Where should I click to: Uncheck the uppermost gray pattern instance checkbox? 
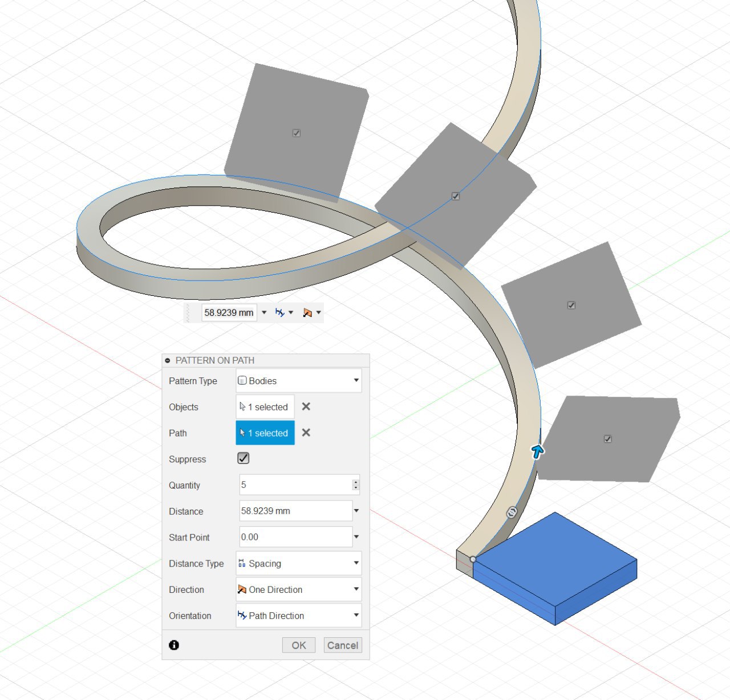[297, 133]
